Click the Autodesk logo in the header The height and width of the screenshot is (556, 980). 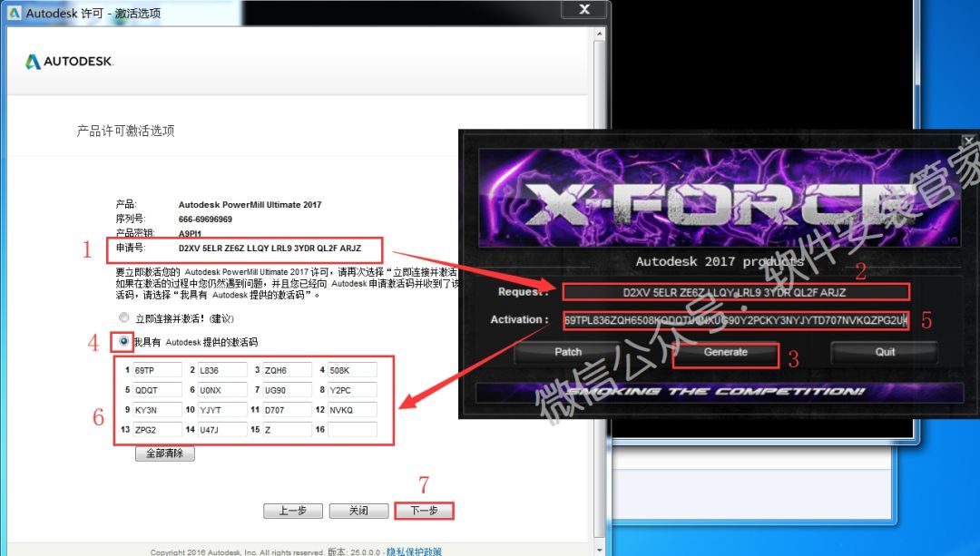69,62
